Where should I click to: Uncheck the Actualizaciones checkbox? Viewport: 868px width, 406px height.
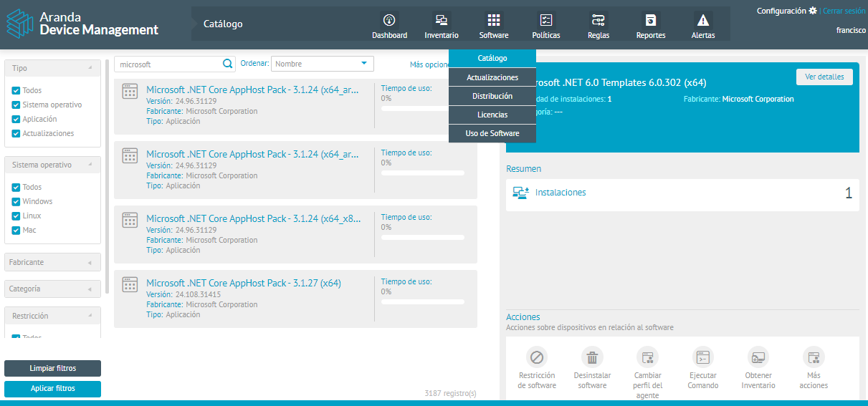pyautogui.click(x=16, y=134)
